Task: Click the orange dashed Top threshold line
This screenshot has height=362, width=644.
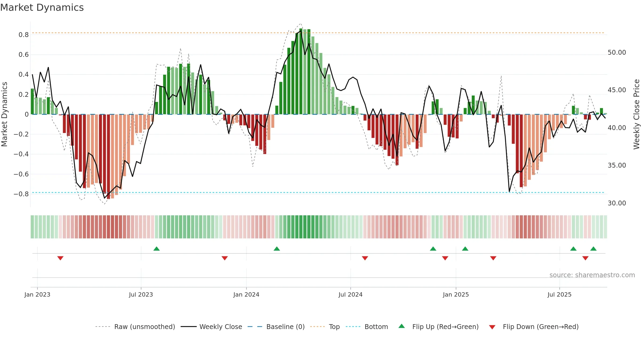Action: pos(318,33)
